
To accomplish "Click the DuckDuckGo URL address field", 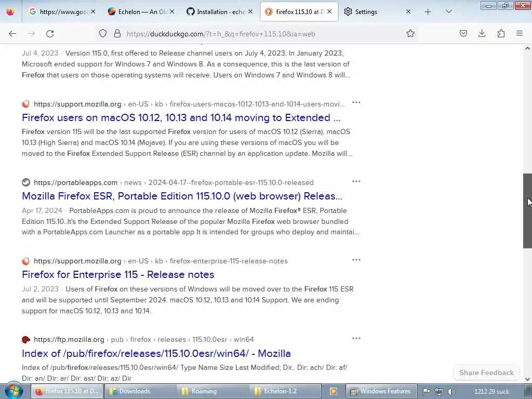I will (258, 34).
